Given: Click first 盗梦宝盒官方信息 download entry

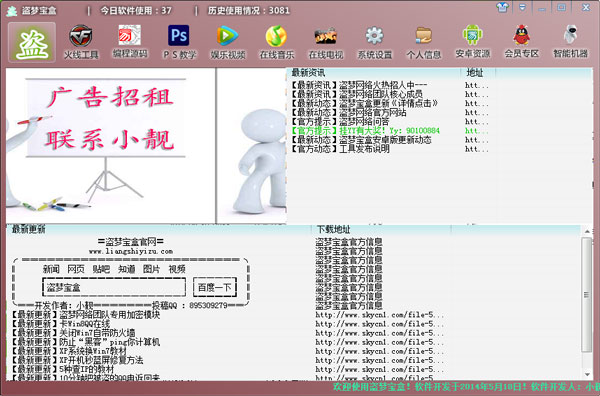Looking at the screenshot, I should click(349, 242).
